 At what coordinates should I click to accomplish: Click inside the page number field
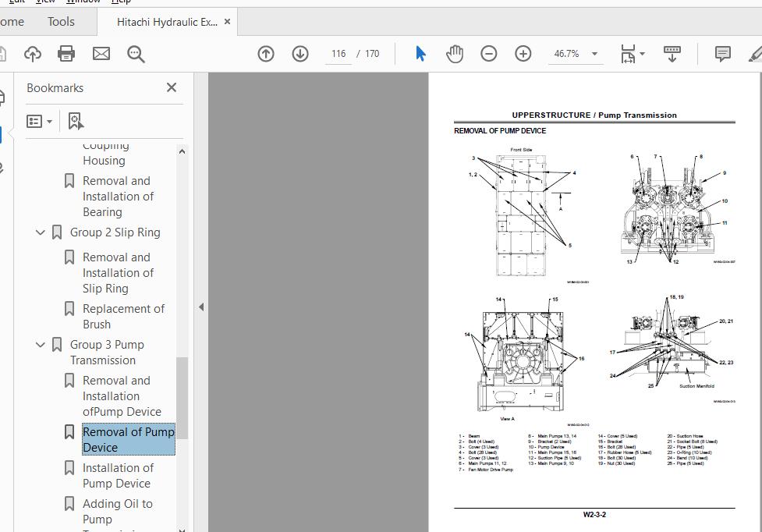pyautogui.click(x=338, y=54)
